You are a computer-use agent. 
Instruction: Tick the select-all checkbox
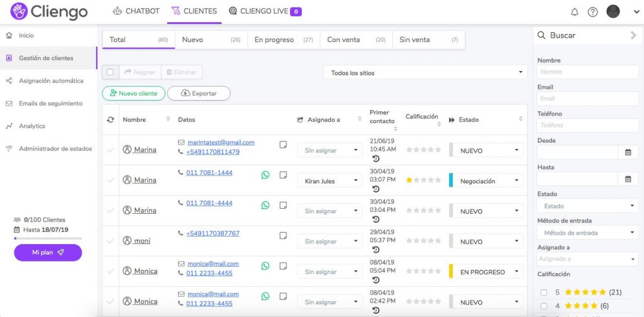(x=110, y=72)
